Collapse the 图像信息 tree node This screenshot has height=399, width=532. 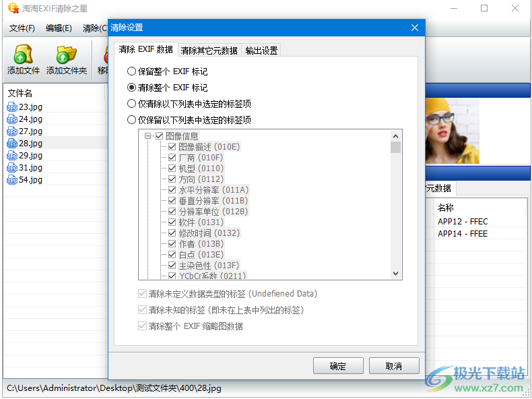tap(148, 136)
